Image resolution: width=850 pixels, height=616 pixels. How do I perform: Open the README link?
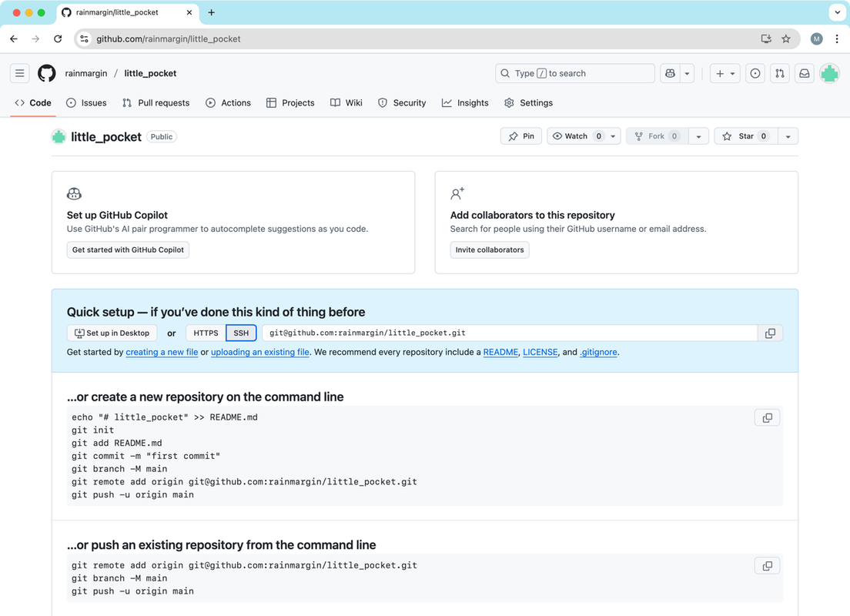click(x=500, y=352)
